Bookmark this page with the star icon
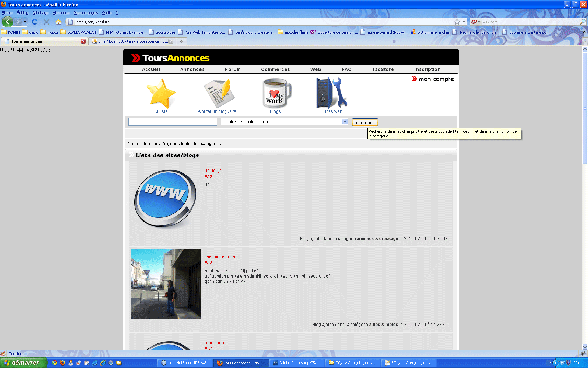 click(x=457, y=22)
